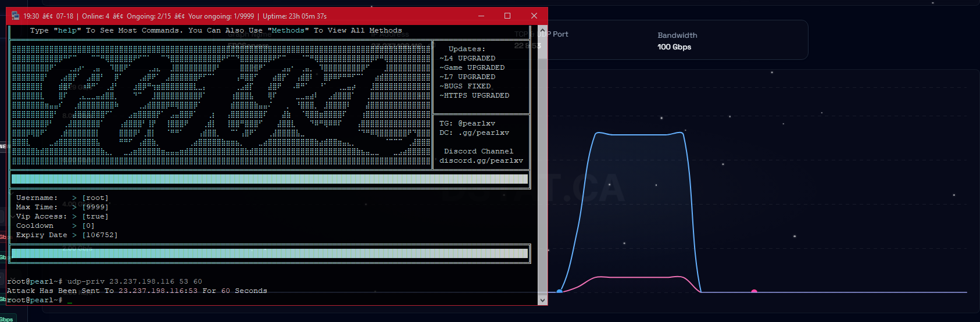980x322 pixels.
Task: Click the "TG: @pearlxv" text
Action: point(467,123)
